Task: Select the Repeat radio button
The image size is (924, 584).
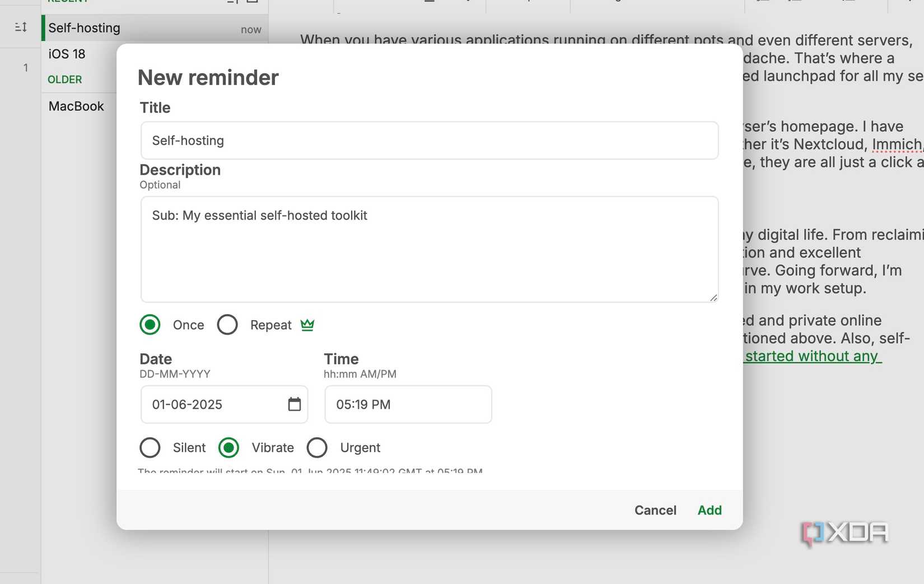Action: point(227,325)
